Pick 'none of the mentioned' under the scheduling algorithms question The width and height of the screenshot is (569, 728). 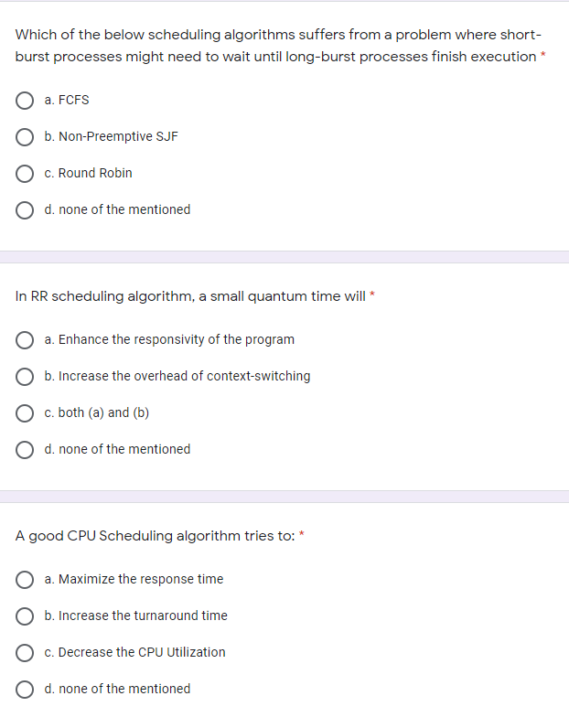pos(24,210)
